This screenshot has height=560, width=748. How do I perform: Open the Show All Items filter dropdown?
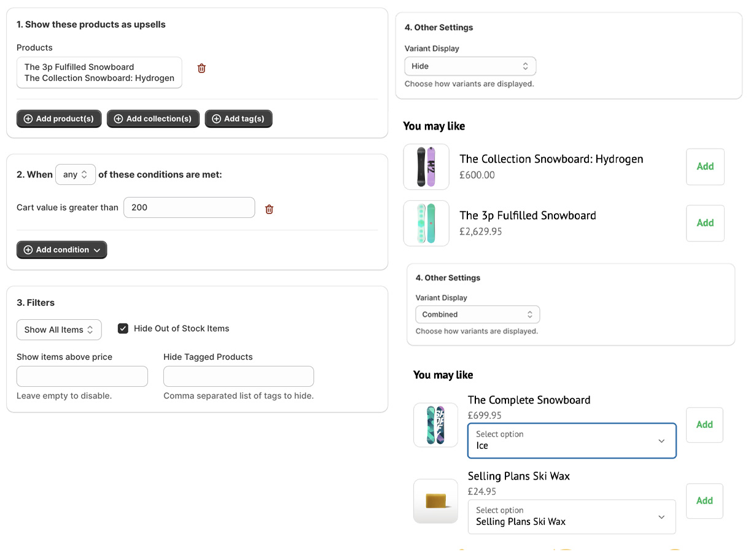tap(59, 330)
